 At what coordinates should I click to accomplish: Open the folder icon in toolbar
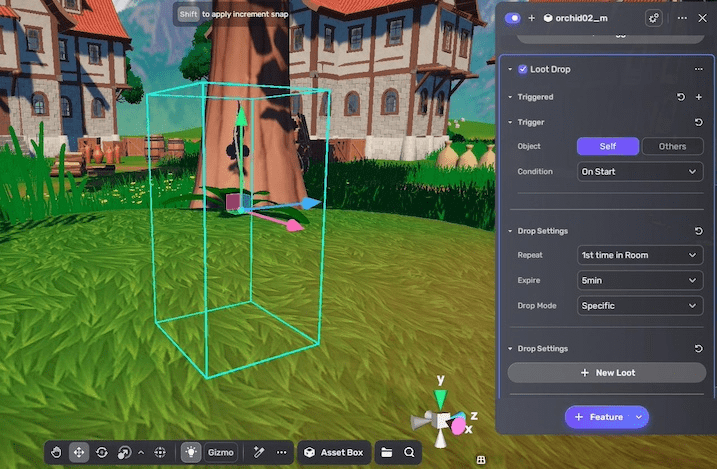pyautogui.click(x=387, y=452)
